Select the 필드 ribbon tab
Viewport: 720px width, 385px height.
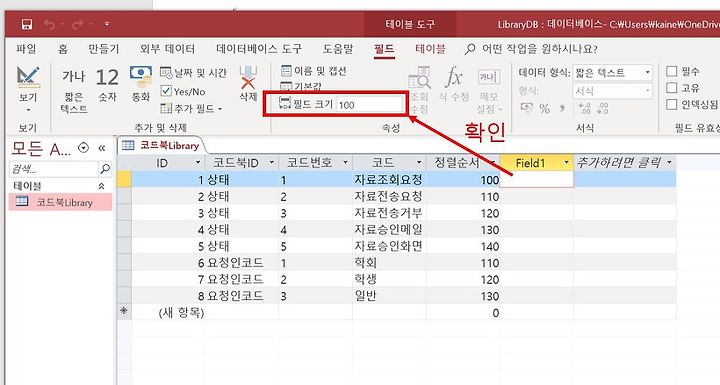coord(384,49)
